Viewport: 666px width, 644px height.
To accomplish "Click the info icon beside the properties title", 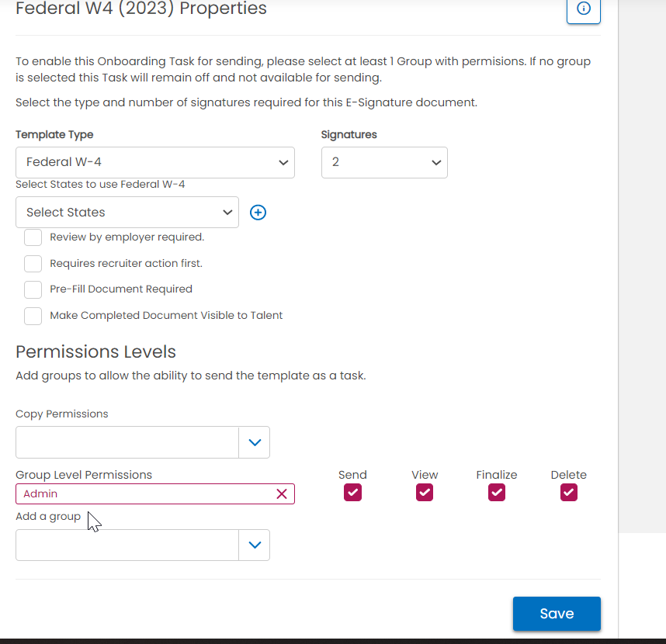I will (584, 9).
